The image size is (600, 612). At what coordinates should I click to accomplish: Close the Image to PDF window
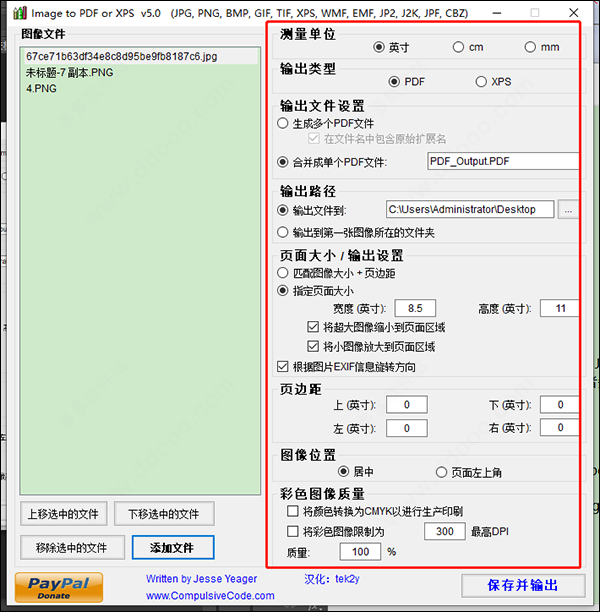pos(573,13)
